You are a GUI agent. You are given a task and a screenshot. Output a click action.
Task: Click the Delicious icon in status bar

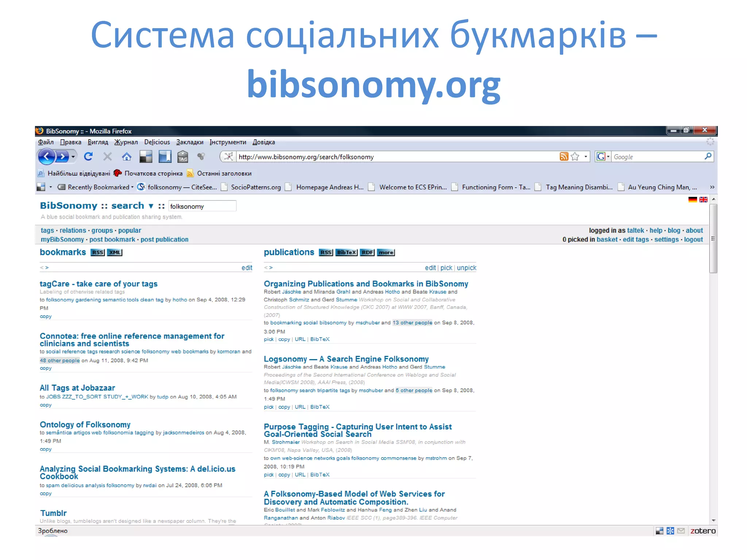click(659, 531)
